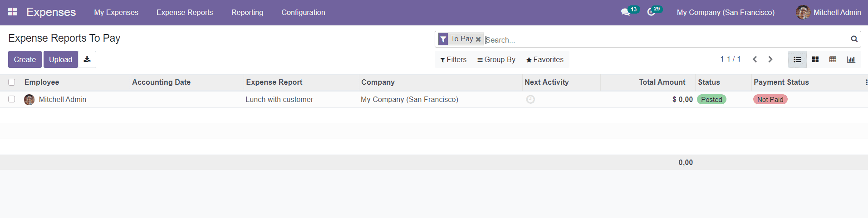Open My Expenses menu
This screenshot has height=218, width=868.
(116, 12)
